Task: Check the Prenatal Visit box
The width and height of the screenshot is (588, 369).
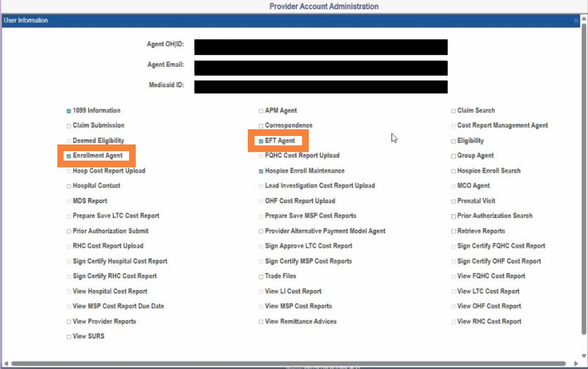Action: pyautogui.click(x=453, y=202)
